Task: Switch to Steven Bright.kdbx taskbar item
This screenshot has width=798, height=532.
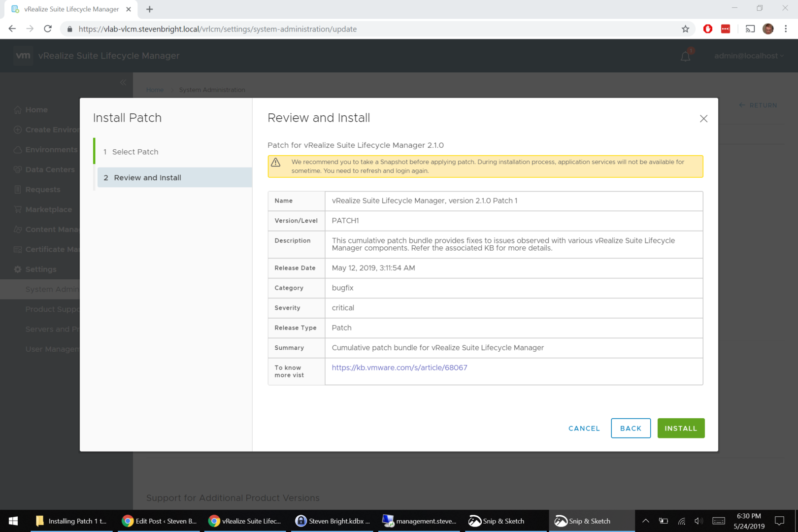Action: click(x=332, y=521)
